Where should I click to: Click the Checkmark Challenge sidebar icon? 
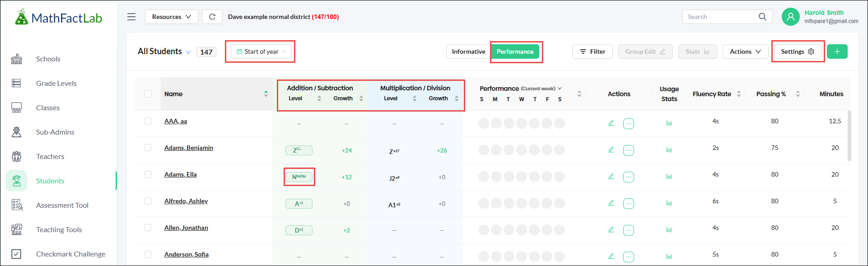(x=17, y=254)
